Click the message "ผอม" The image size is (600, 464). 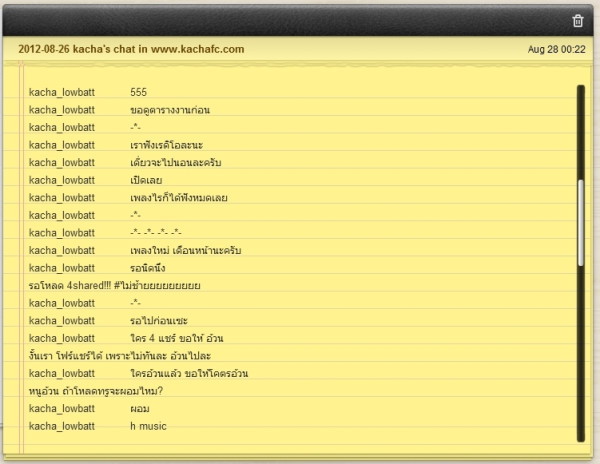tap(140, 409)
